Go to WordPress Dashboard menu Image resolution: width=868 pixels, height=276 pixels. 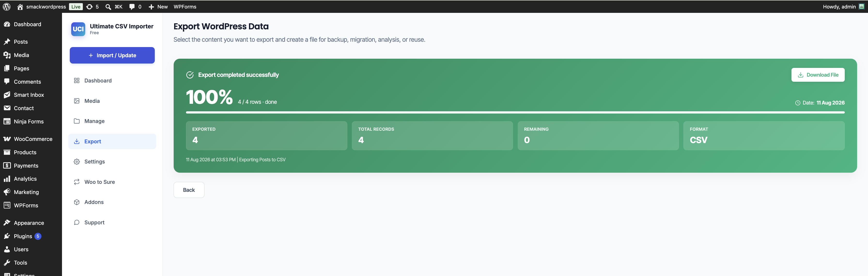pyautogui.click(x=31, y=24)
